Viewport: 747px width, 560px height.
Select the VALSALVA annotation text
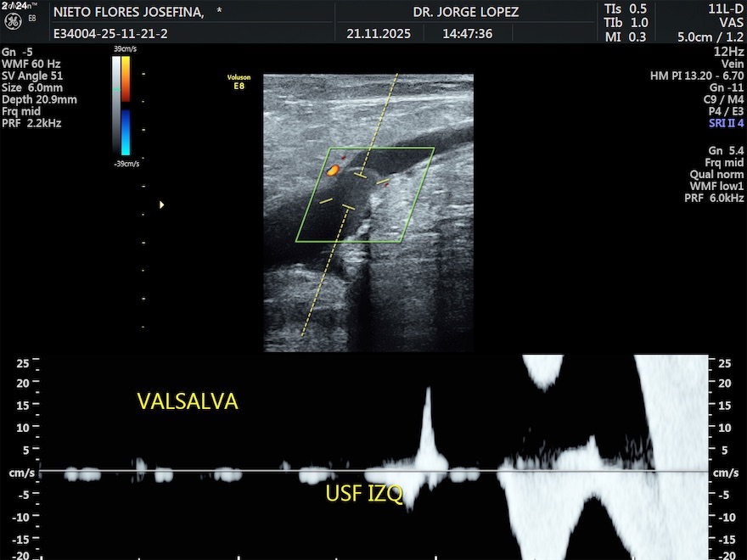coord(188,402)
